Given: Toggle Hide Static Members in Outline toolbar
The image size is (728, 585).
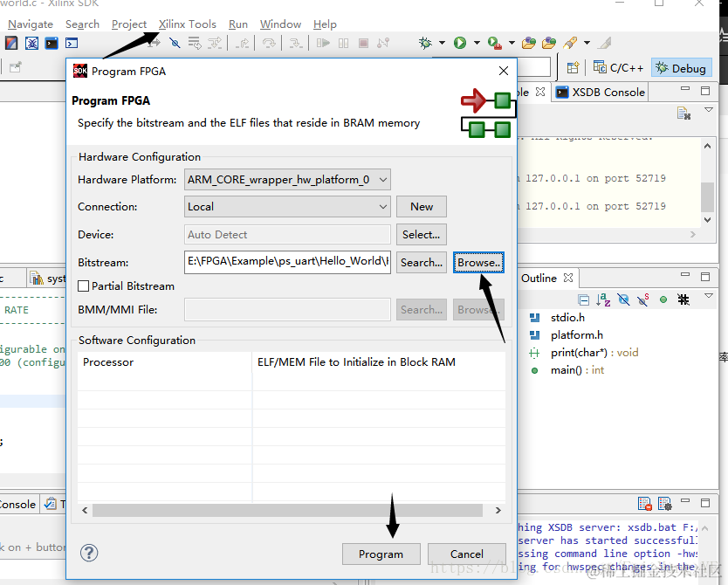Looking at the screenshot, I should (x=643, y=299).
